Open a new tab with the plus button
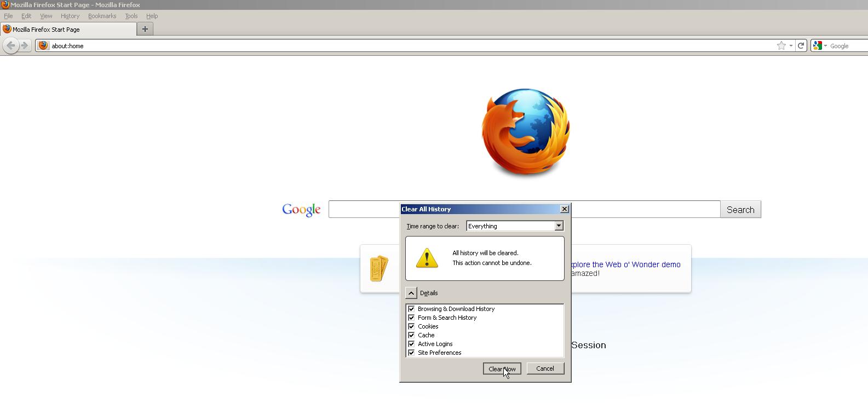Viewport: 868px width, 403px height. 145,29
